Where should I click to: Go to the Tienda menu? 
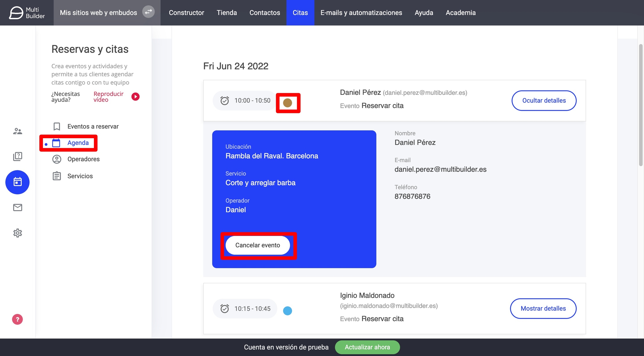tap(227, 13)
